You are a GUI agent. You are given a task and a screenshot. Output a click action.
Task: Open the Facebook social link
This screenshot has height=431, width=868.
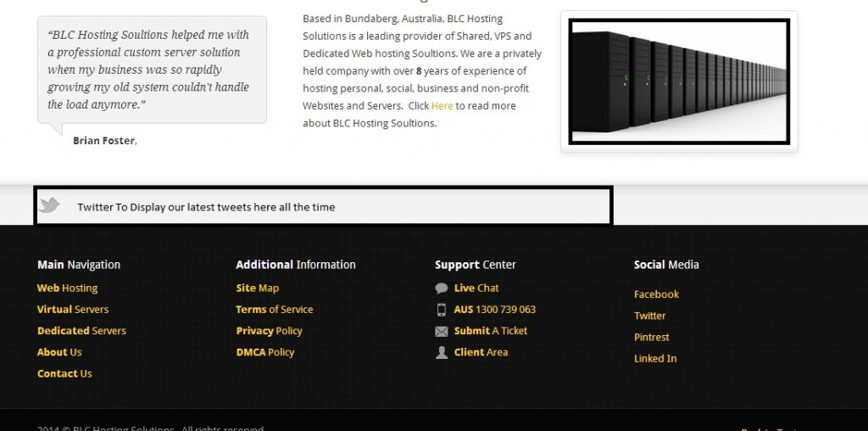tap(656, 294)
